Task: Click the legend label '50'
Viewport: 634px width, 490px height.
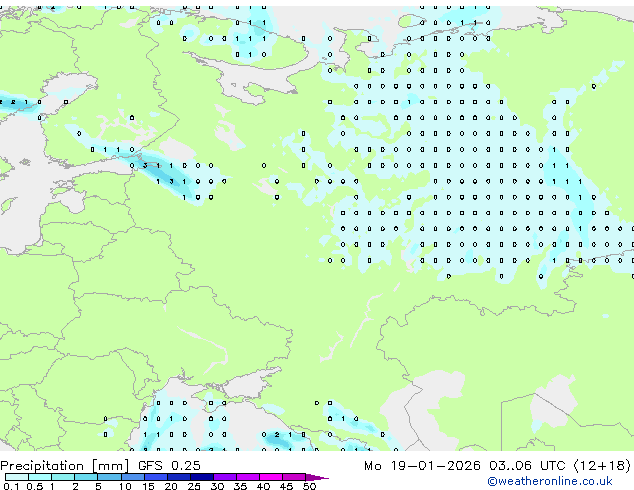Action: 309,486
